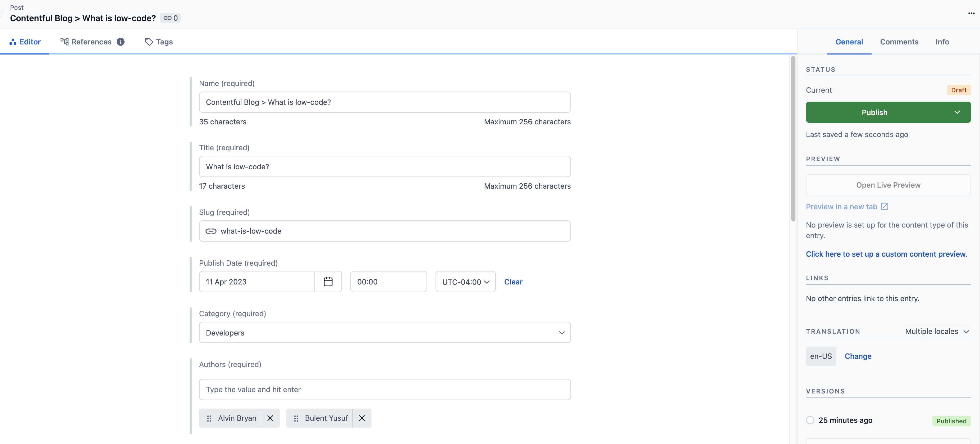Remove the author Alvin Bryan
This screenshot has width=980, height=444.
click(270, 418)
